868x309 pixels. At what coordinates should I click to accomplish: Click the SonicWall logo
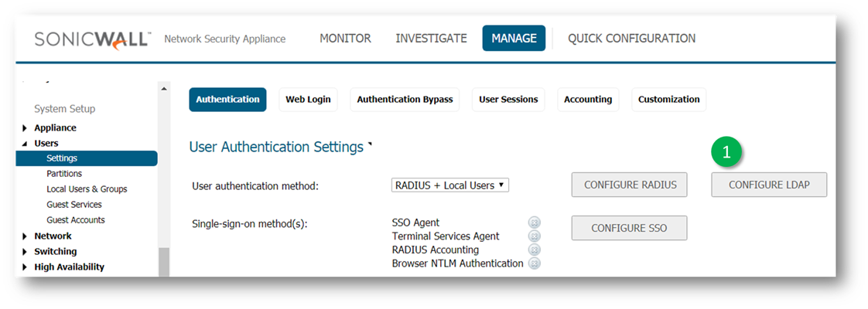click(x=92, y=39)
